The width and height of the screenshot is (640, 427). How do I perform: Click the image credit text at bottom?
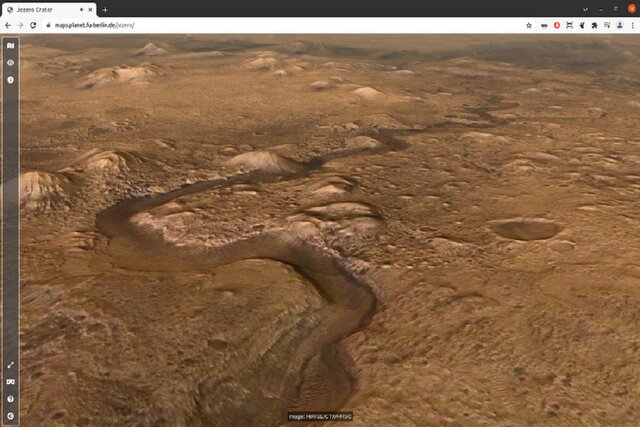pyautogui.click(x=320, y=416)
